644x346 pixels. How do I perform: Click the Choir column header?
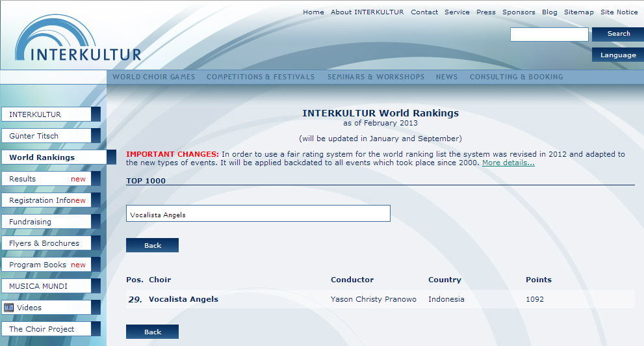click(x=160, y=280)
